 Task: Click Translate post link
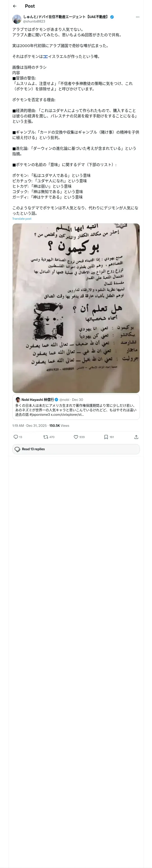coord(22,219)
